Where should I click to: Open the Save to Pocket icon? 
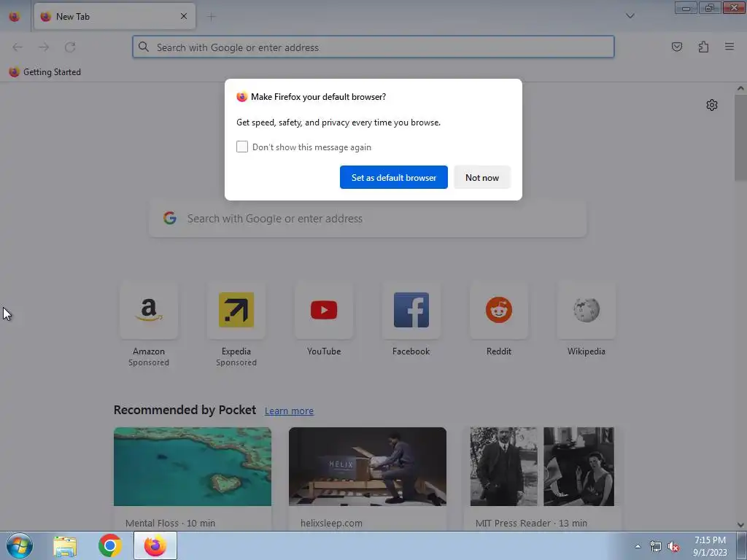click(676, 47)
